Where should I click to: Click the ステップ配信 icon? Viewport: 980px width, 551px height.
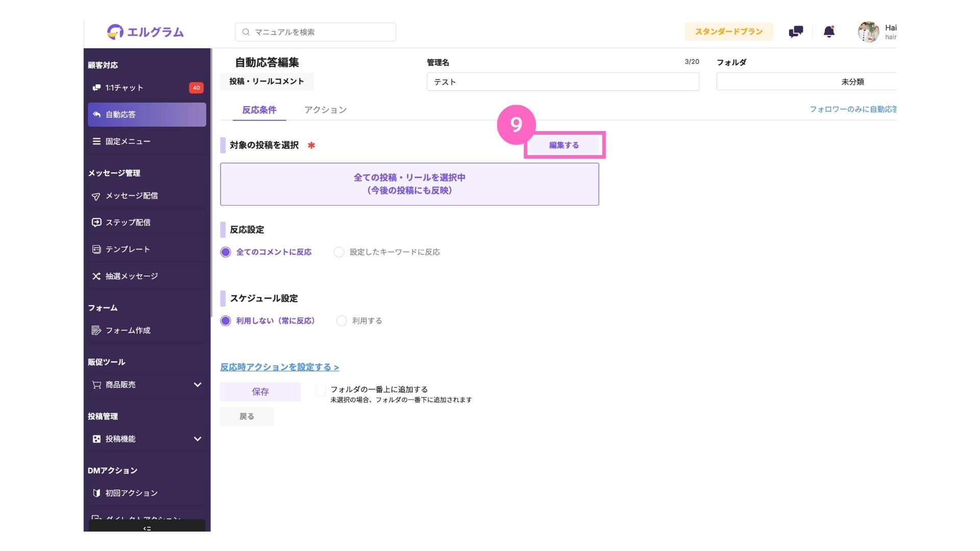pyautogui.click(x=96, y=222)
